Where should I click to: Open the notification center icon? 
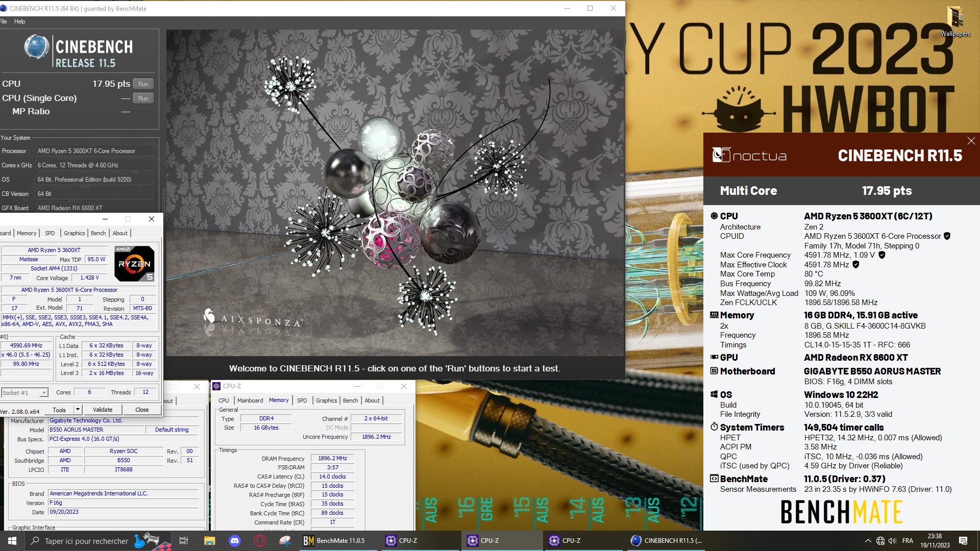[963, 541]
